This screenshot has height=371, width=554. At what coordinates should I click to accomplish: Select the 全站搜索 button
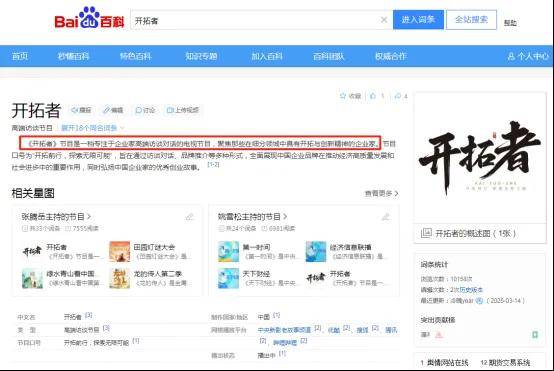[x=471, y=19]
